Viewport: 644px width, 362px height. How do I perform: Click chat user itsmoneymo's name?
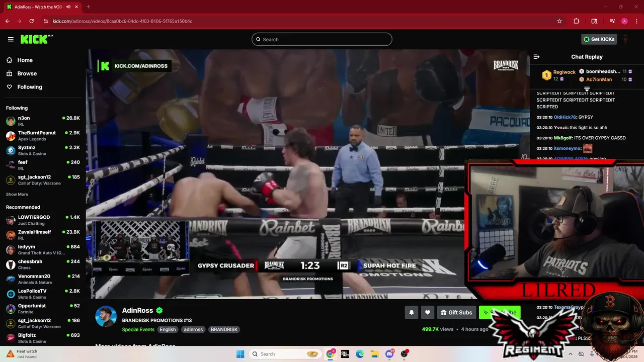coord(567,148)
